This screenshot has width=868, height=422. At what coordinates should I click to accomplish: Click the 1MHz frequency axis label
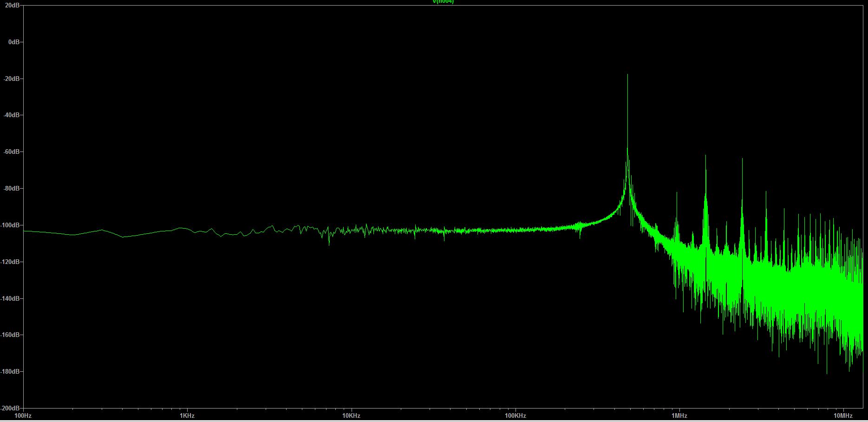point(679,416)
